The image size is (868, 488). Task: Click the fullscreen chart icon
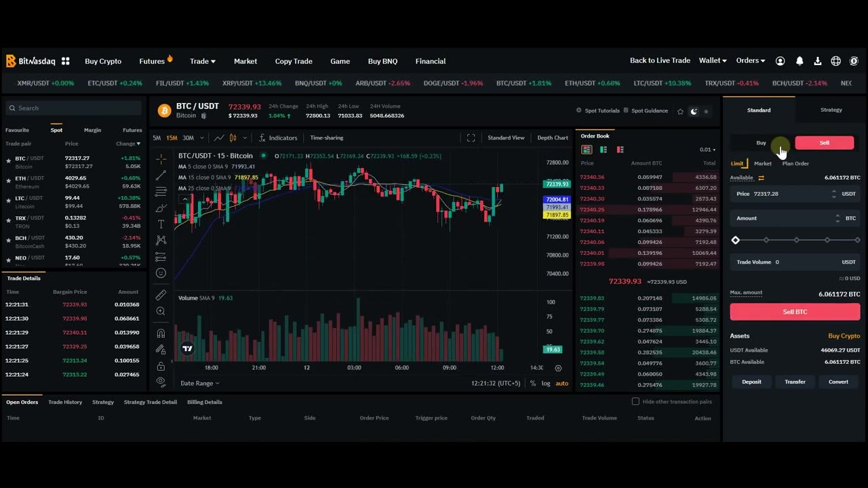pos(471,138)
